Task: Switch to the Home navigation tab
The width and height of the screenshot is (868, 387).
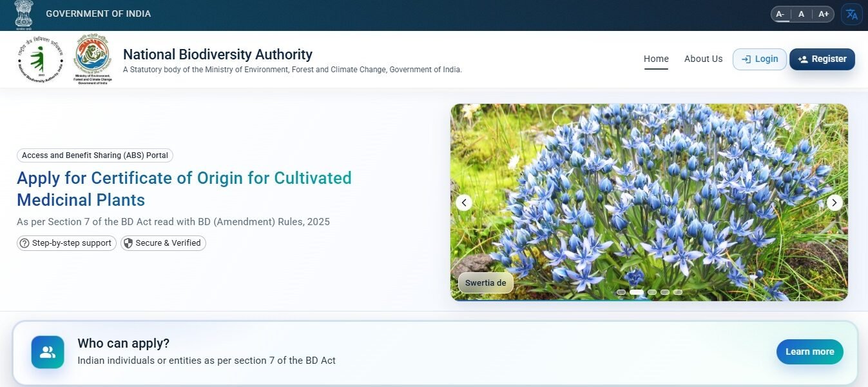Action: [656, 59]
